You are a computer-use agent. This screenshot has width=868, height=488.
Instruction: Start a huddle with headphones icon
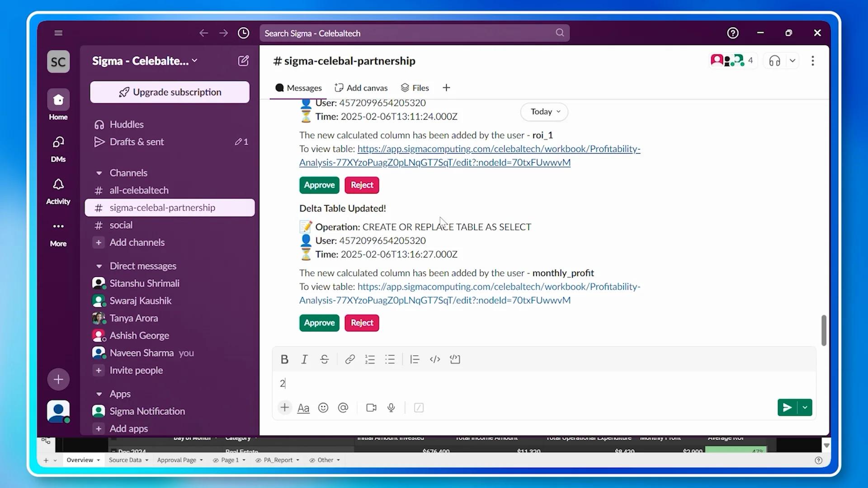click(x=775, y=61)
